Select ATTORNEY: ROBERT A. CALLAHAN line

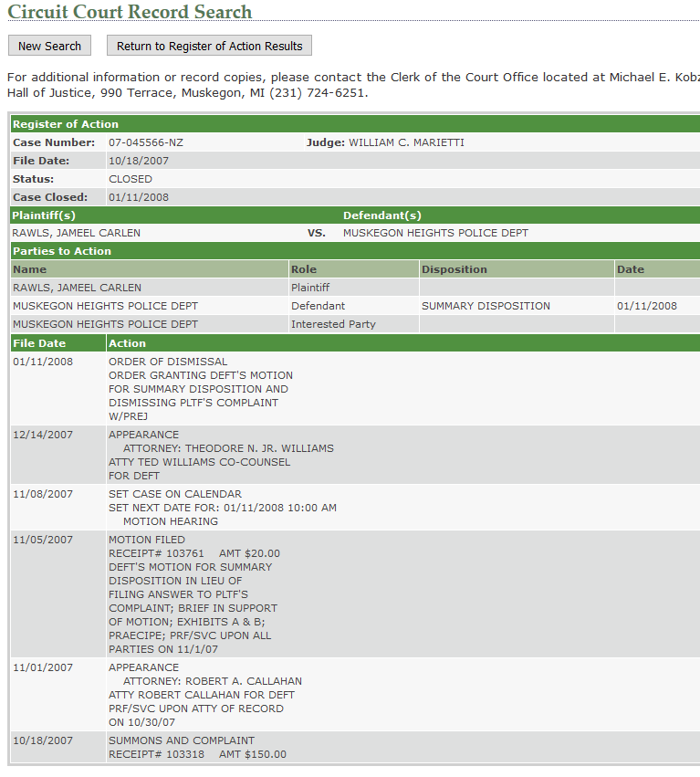(x=213, y=681)
